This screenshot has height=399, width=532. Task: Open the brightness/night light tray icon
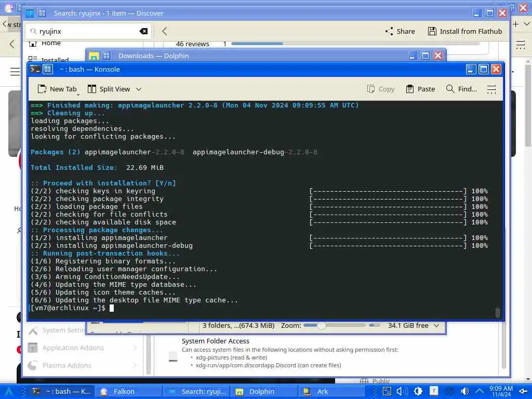pyautogui.click(x=418, y=391)
